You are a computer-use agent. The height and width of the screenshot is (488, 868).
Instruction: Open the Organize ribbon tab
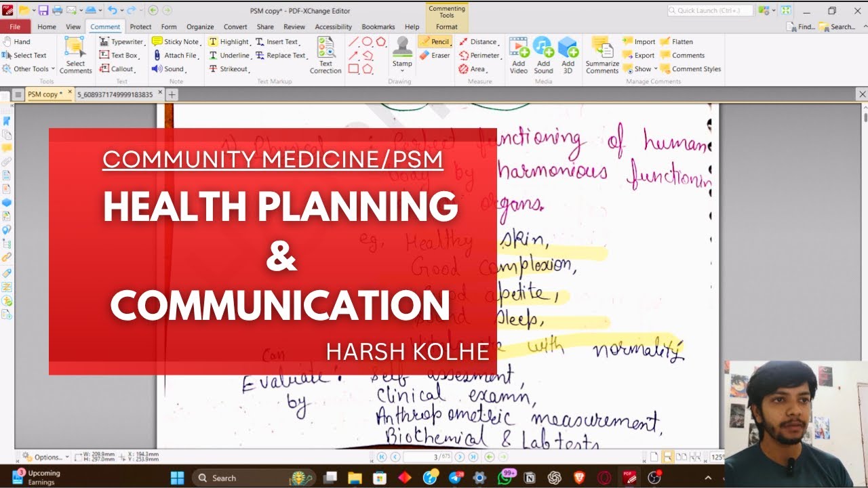tap(200, 27)
